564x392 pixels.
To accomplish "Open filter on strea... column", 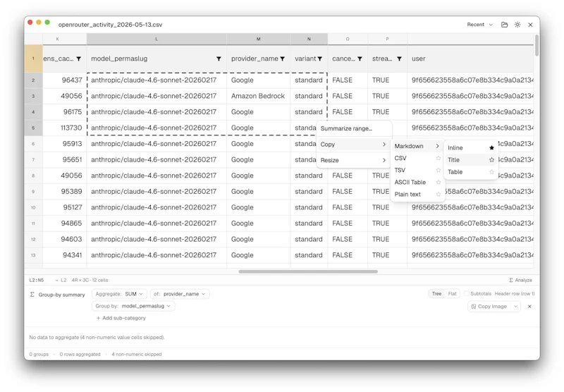I will (399, 59).
